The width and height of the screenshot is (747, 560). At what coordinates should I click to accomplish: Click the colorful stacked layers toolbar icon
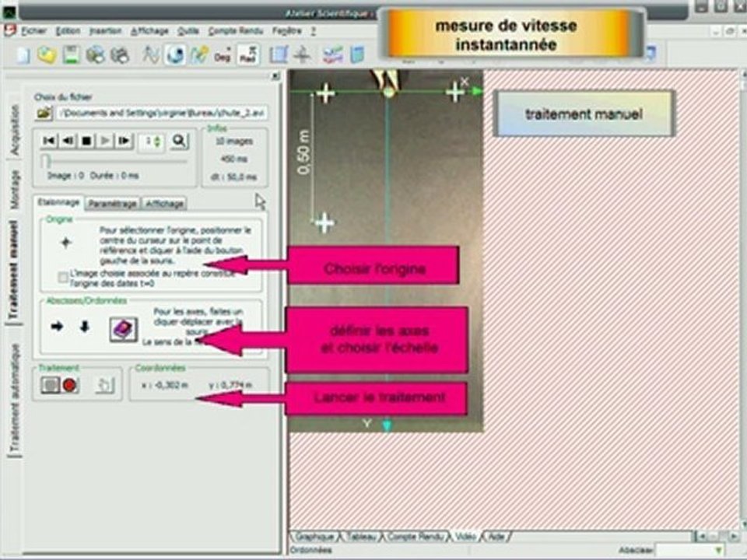coord(332,55)
